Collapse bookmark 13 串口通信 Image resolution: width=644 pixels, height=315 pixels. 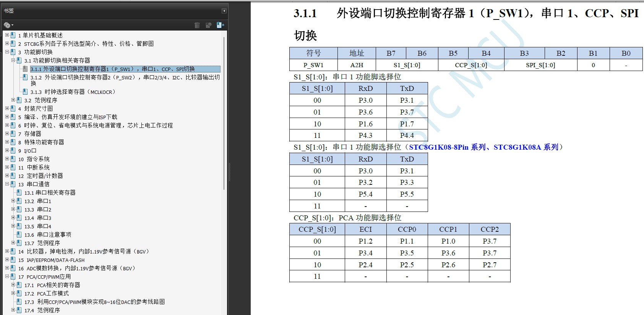coord(7,184)
